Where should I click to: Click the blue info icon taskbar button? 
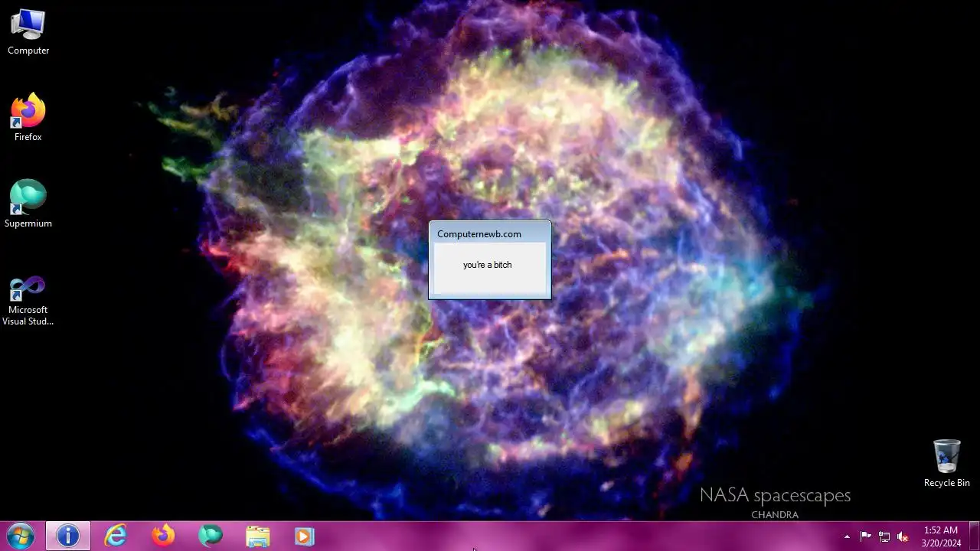click(x=67, y=536)
